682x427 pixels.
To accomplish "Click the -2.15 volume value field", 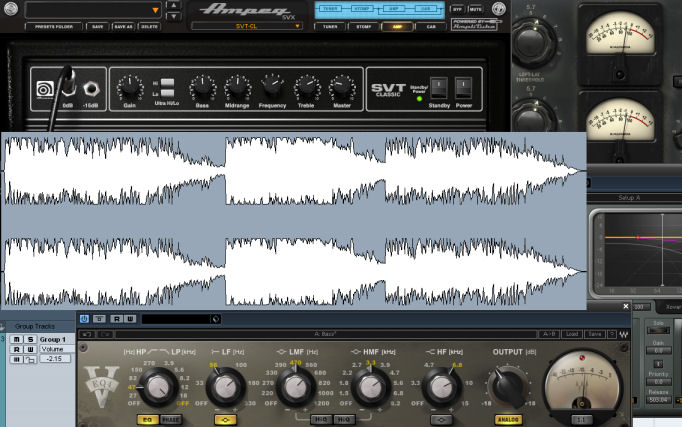I will click(x=55, y=359).
